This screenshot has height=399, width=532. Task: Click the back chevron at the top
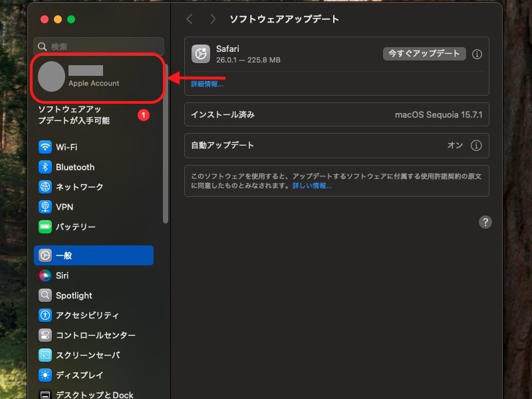(190, 19)
